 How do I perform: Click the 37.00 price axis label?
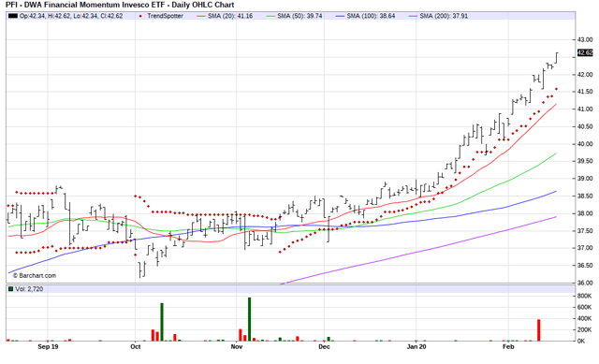coord(585,248)
